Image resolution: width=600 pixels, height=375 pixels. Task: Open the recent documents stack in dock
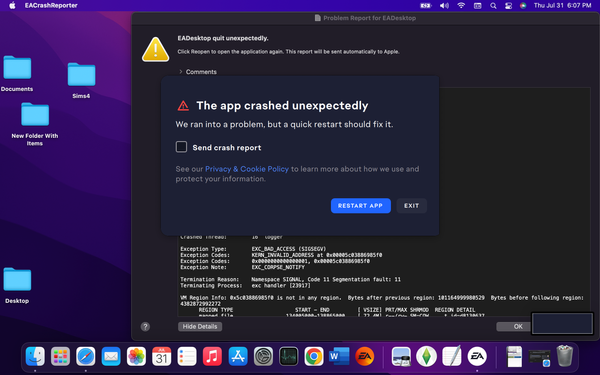514,356
